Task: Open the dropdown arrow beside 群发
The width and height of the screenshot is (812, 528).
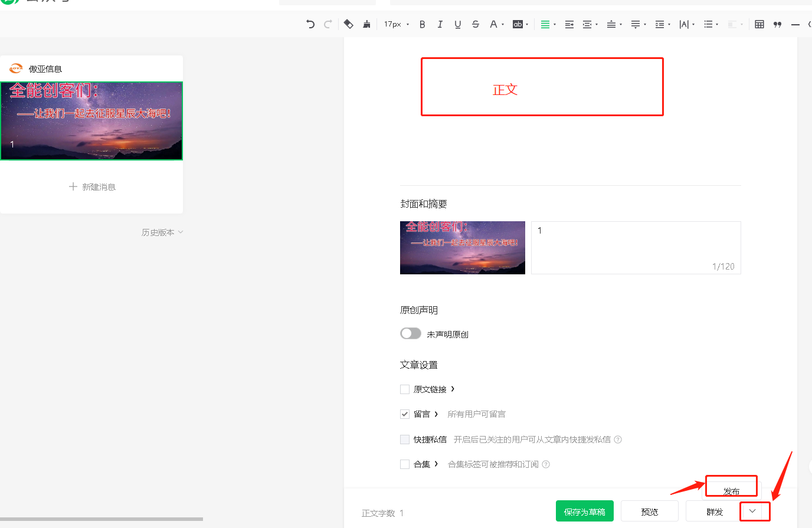Action: (x=752, y=511)
